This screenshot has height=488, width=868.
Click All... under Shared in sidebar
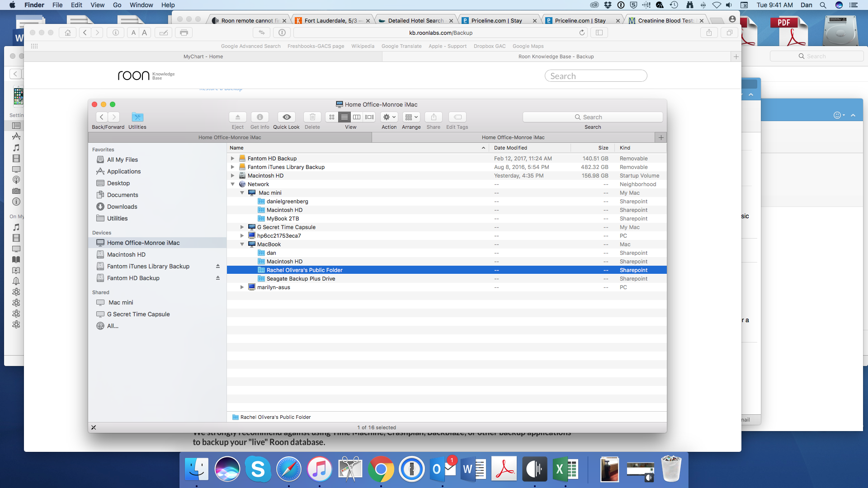[x=112, y=326]
